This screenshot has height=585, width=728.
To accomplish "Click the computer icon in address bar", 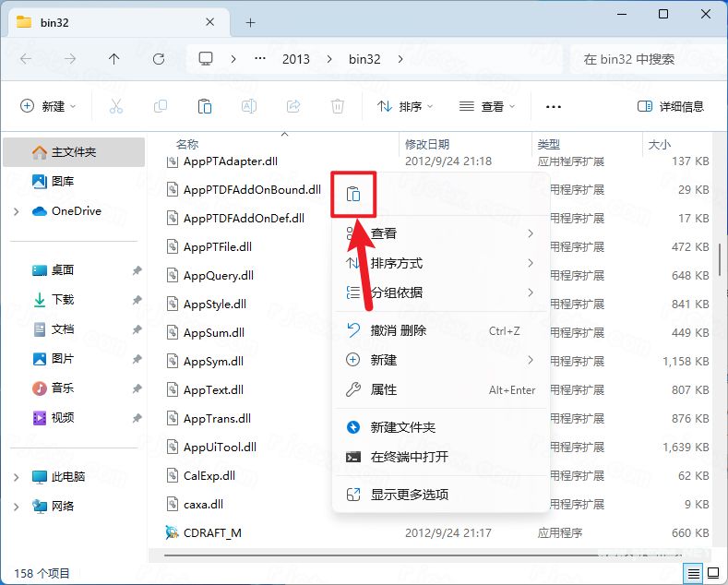I will 206,59.
